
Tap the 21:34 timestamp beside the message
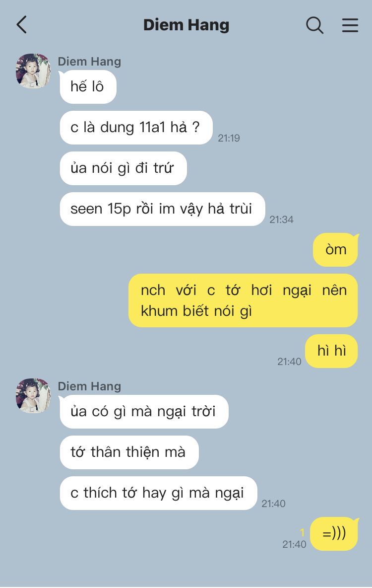(281, 220)
